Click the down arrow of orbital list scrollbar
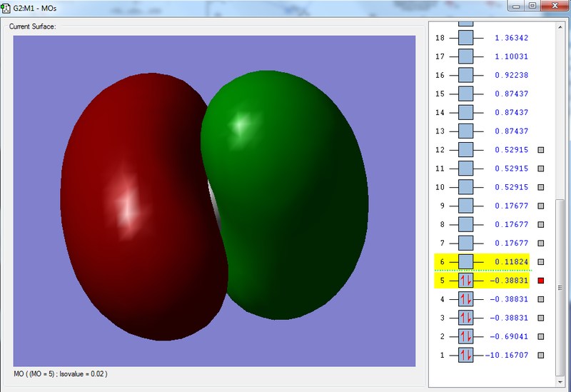Screen dimensions: 571x392 [560, 382]
